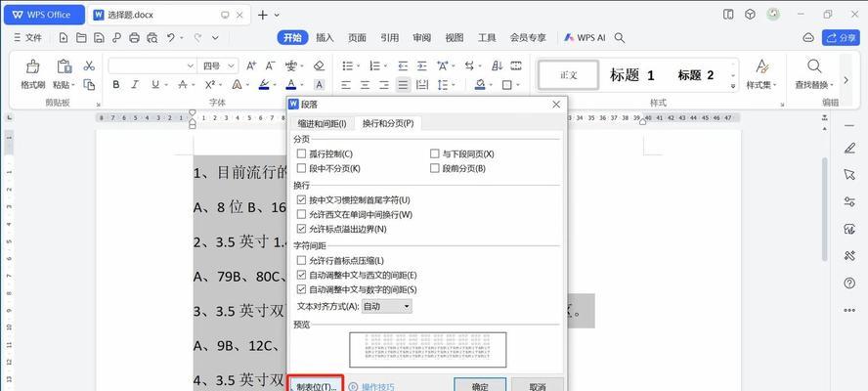Viewport: 868px width, 391px height.
Task: Click the Paste (粘贴) clipboard icon
Action: 65,66
